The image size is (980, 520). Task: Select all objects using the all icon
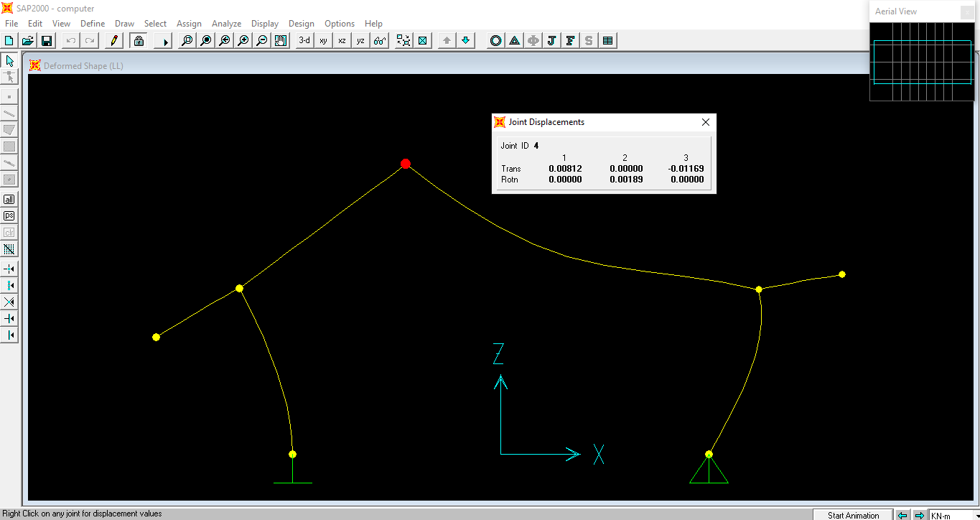[9, 199]
